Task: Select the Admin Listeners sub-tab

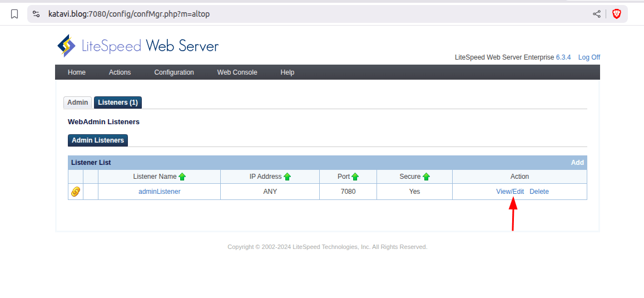Action: [98, 140]
